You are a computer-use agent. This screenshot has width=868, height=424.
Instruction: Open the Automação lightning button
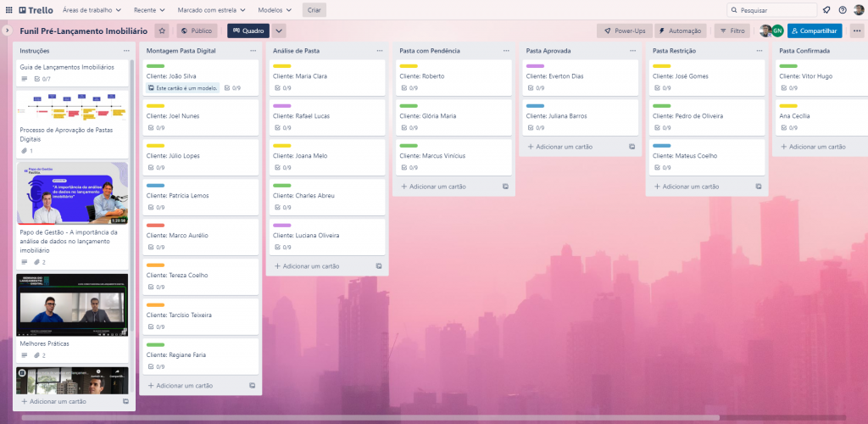click(680, 31)
